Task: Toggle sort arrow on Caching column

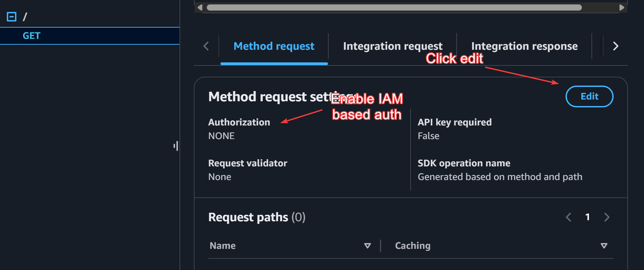Action: click(x=604, y=246)
